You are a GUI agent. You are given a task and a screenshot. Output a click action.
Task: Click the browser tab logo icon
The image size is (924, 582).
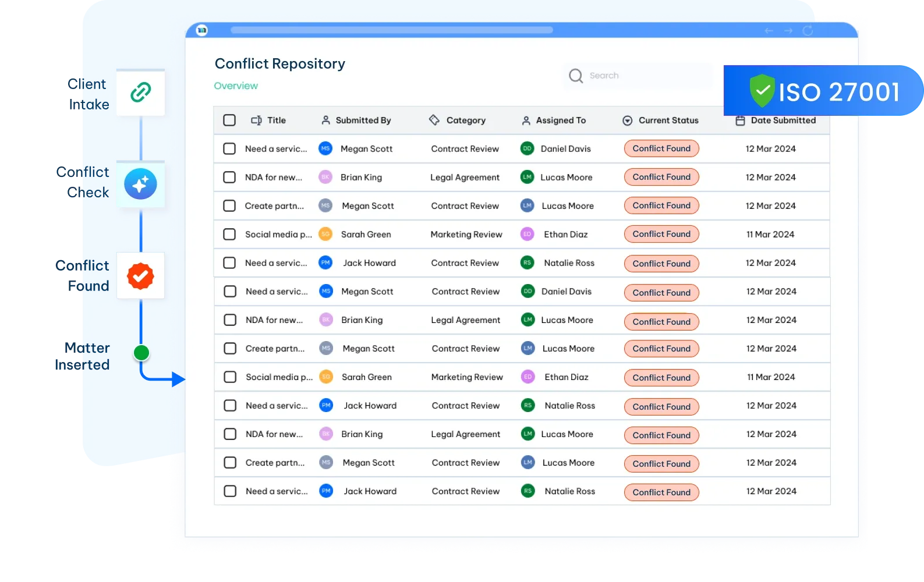(x=202, y=30)
